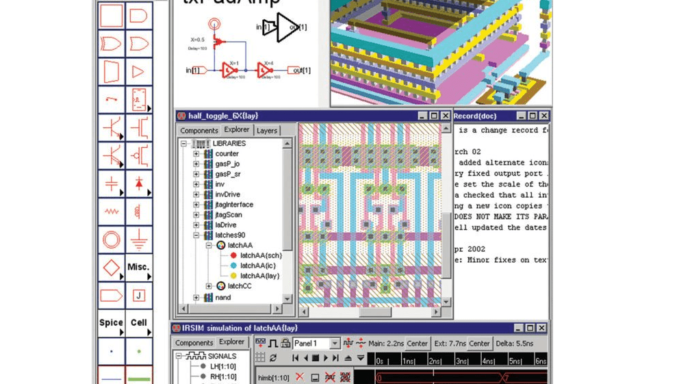Click the layout view vertical scrollbar
The width and height of the screenshot is (679, 384).
pyautogui.click(x=446, y=215)
